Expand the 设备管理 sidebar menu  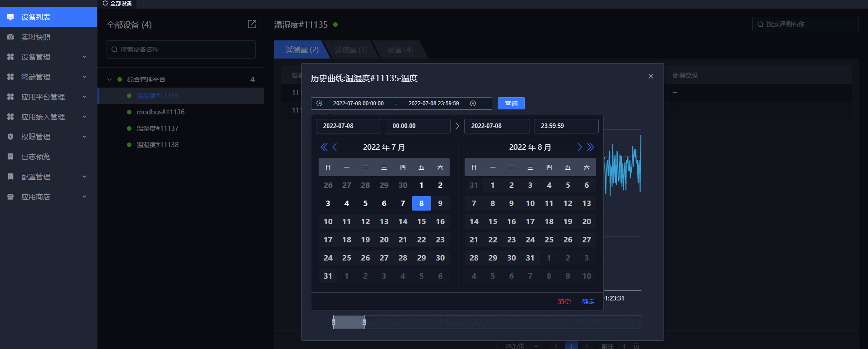84,57
